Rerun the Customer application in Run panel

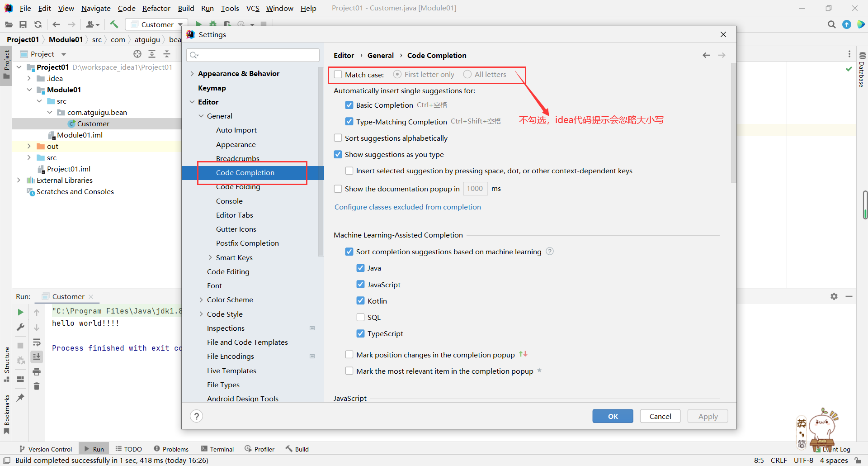[20, 312]
